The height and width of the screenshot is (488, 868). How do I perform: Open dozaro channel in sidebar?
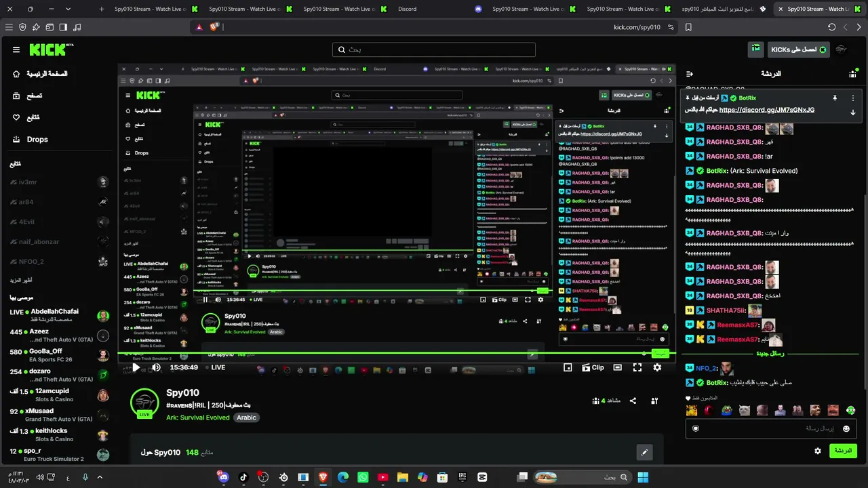point(60,375)
